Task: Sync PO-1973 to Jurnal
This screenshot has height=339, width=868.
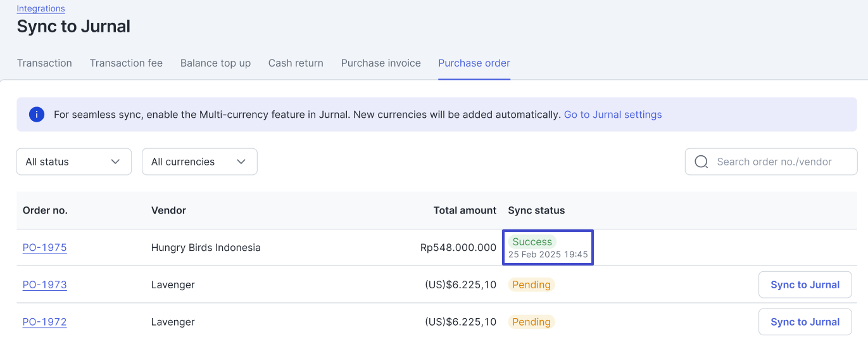Action: tap(805, 285)
